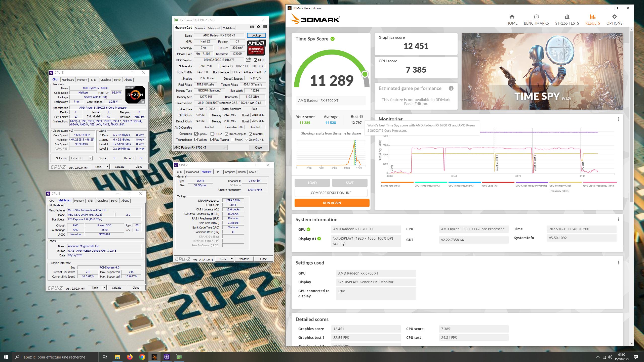Go to STRESS TESTS in 3DMark
This screenshot has width=644, height=362.
567,20
